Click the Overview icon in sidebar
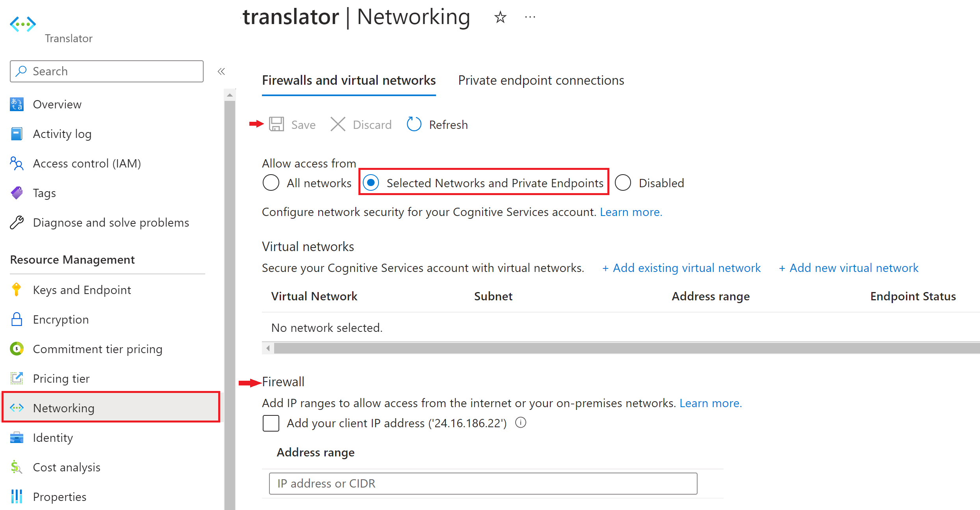Image resolution: width=980 pixels, height=510 pixels. pyautogui.click(x=17, y=103)
